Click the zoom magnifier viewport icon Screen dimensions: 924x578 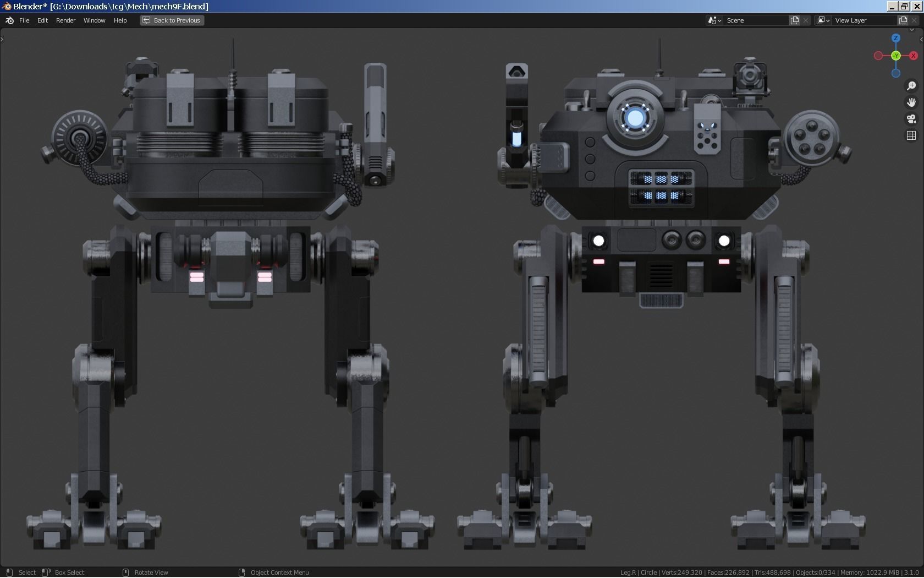[911, 86]
